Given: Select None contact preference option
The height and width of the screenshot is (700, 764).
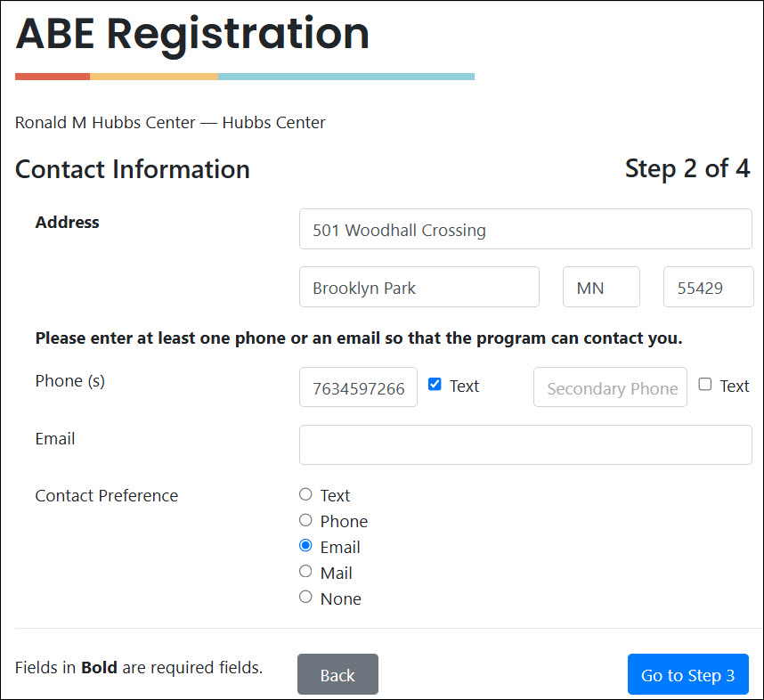Looking at the screenshot, I should pos(305,598).
